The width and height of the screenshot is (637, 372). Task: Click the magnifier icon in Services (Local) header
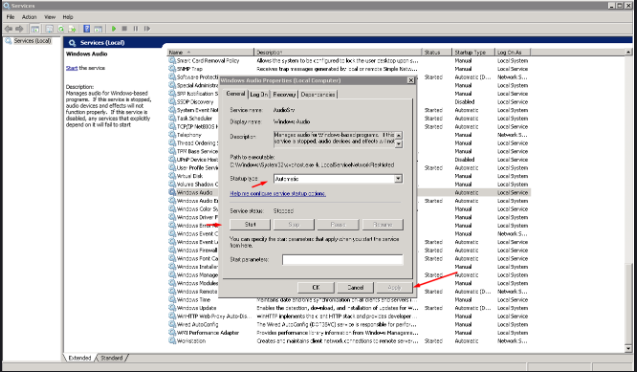click(x=72, y=43)
